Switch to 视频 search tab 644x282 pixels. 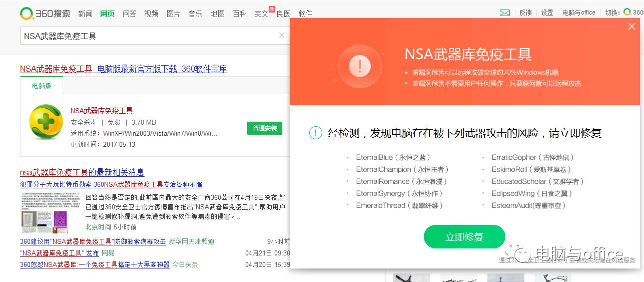tap(151, 14)
